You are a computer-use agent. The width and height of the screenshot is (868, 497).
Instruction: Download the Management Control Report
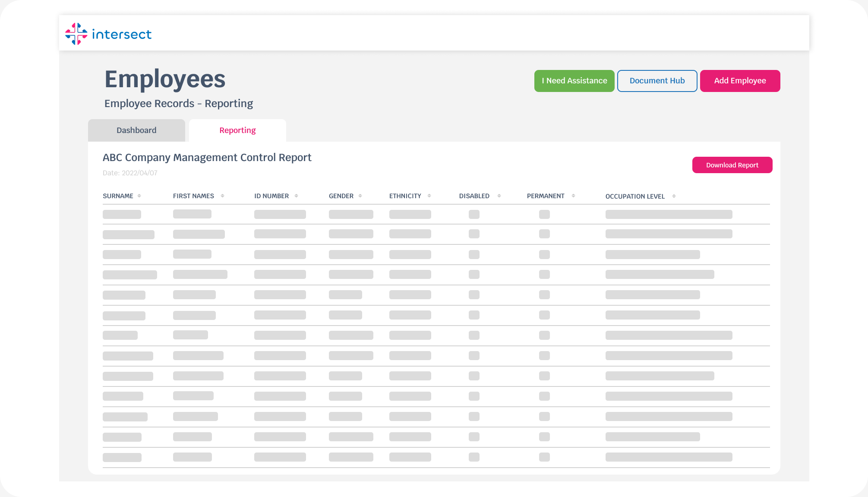coord(732,165)
